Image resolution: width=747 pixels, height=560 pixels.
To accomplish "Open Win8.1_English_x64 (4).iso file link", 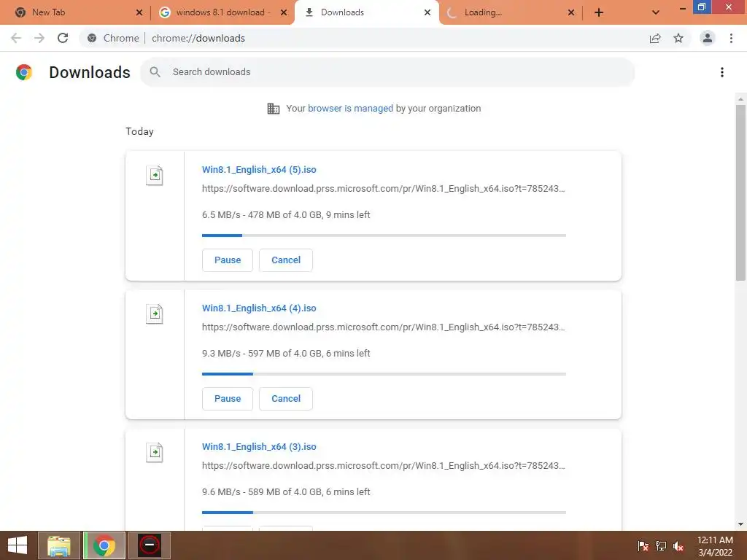I will pyautogui.click(x=259, y=308).
